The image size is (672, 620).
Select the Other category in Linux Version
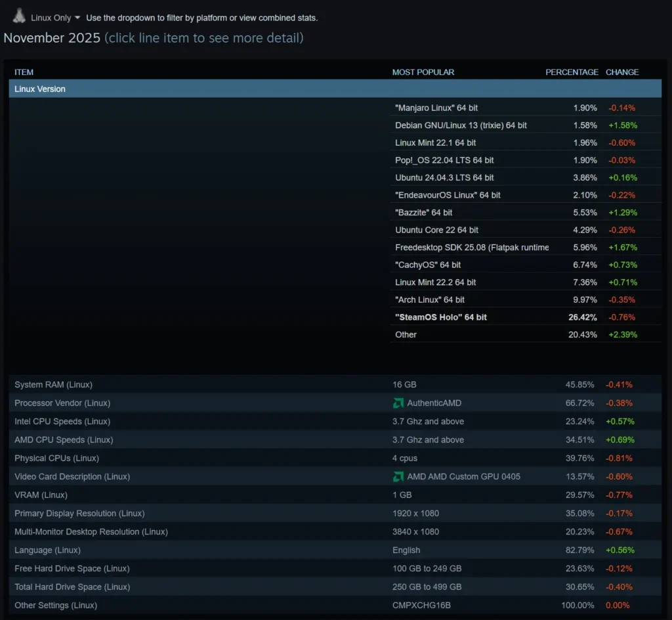click(x=406, y=334)
